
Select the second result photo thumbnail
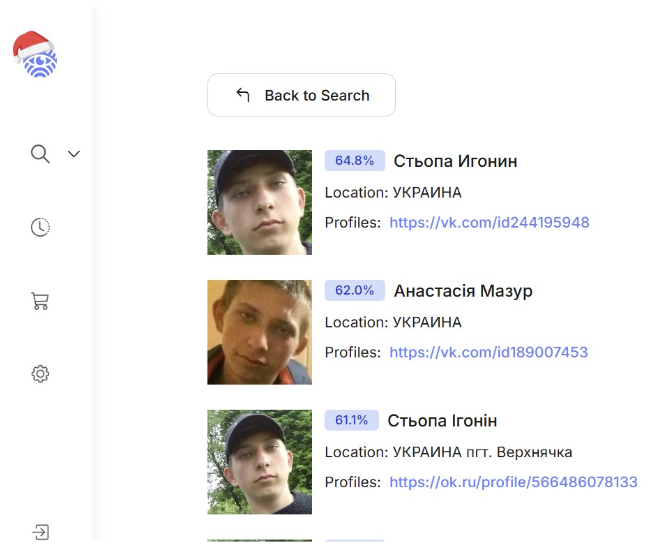259,332
